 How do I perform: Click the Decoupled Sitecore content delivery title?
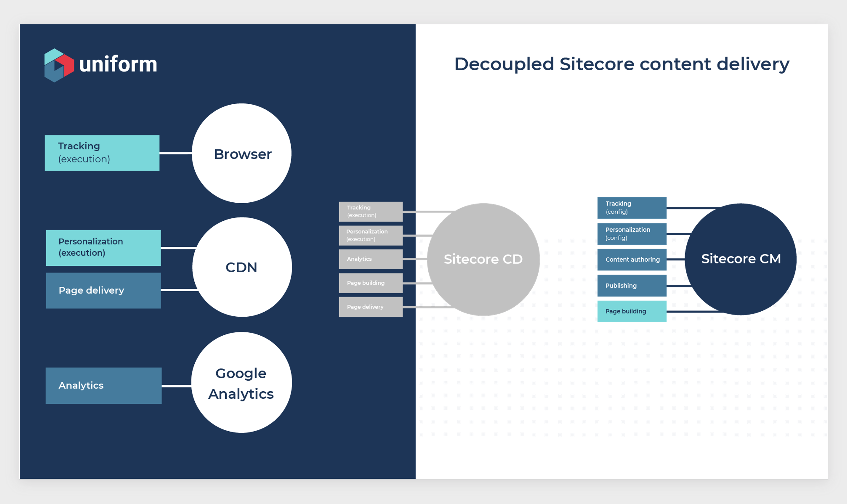click(621, 64)
